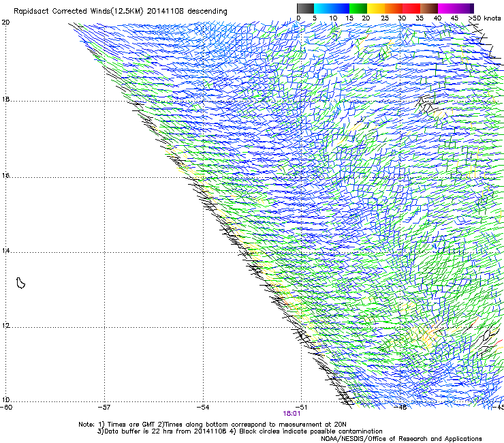
Task: Click the red 30-35 knots color swatch
Action: [x=411, y=8]
